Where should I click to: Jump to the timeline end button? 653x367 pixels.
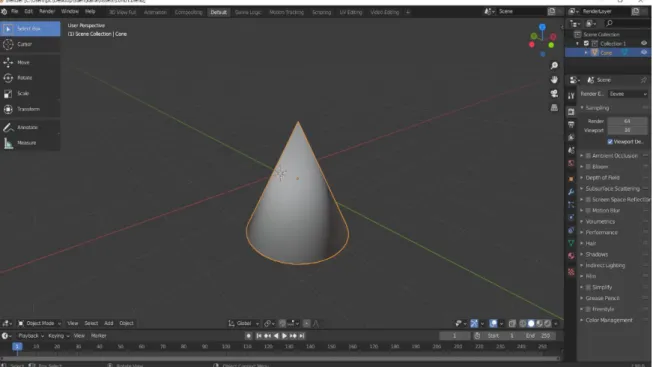[302, 336]
